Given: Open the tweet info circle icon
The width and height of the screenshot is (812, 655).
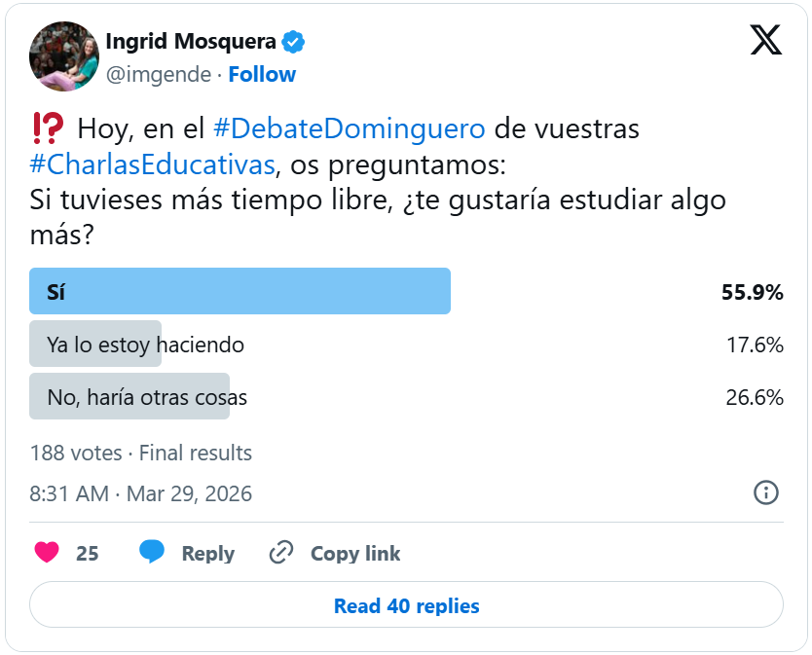Looking at the screenshot, I should click(x=766, y=492).
